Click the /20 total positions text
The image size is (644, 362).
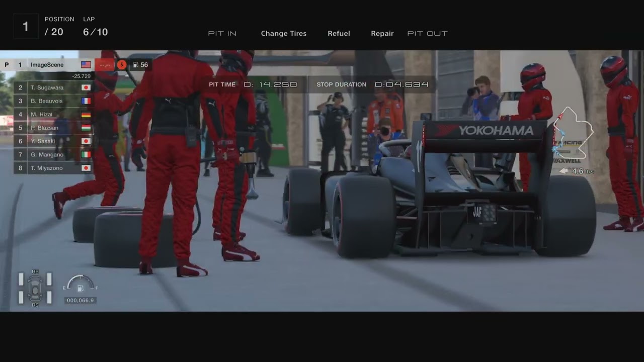click(54, 32)
